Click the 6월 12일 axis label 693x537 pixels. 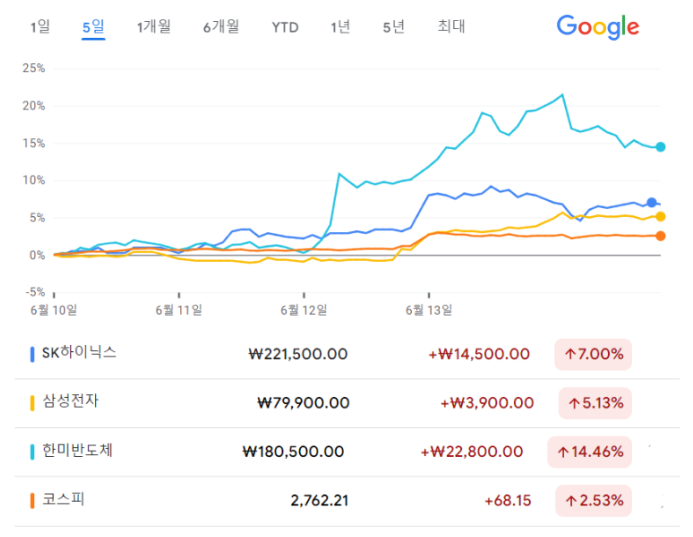click(304, 310)
